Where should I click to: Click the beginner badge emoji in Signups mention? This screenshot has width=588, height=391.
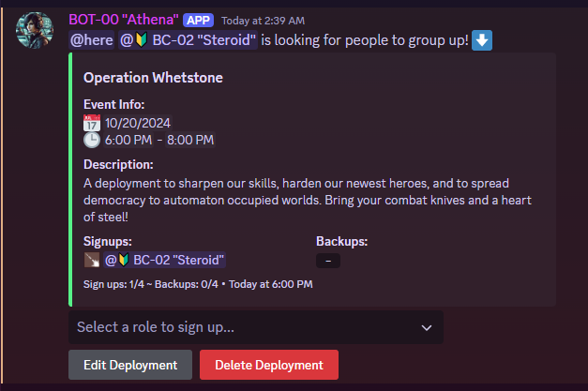pos(124,260)
